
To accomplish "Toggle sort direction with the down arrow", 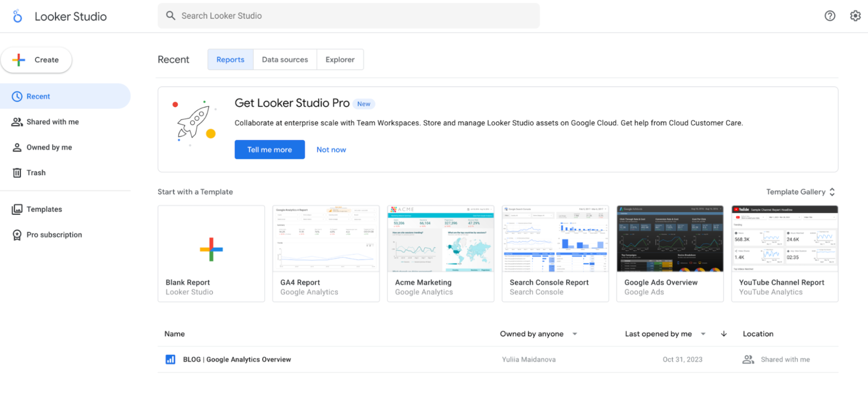I will point(724,334).
